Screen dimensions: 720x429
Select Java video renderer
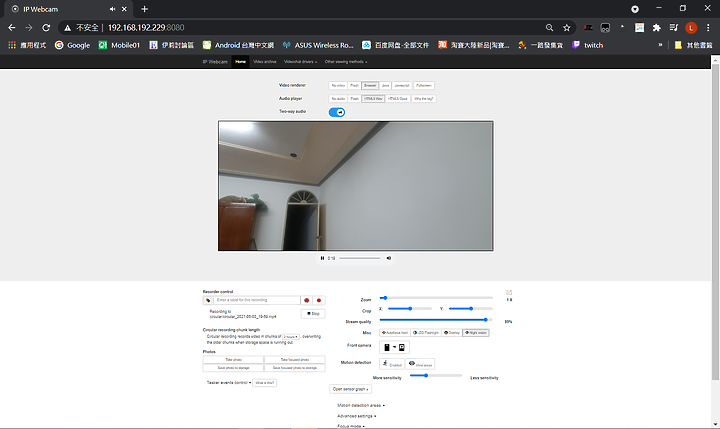(x=385, y=85)
